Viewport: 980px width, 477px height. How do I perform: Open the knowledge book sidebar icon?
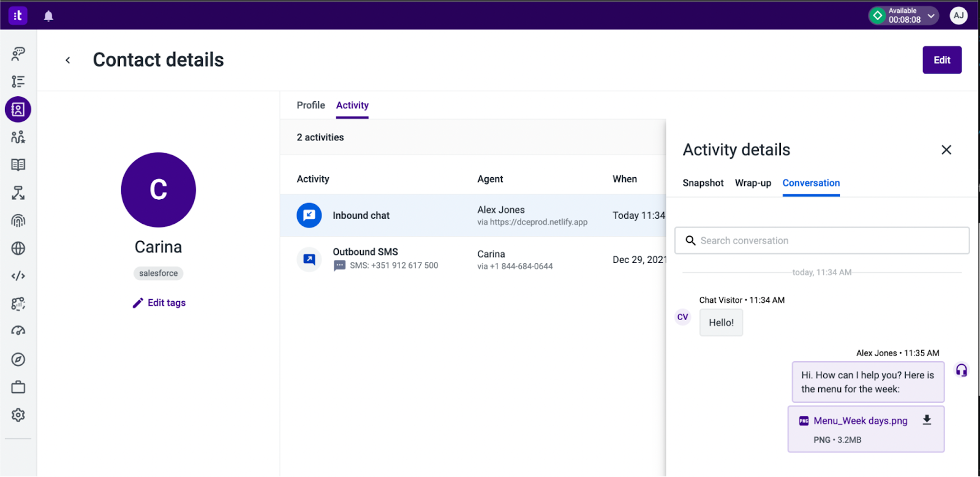click(x=18, y=165)
